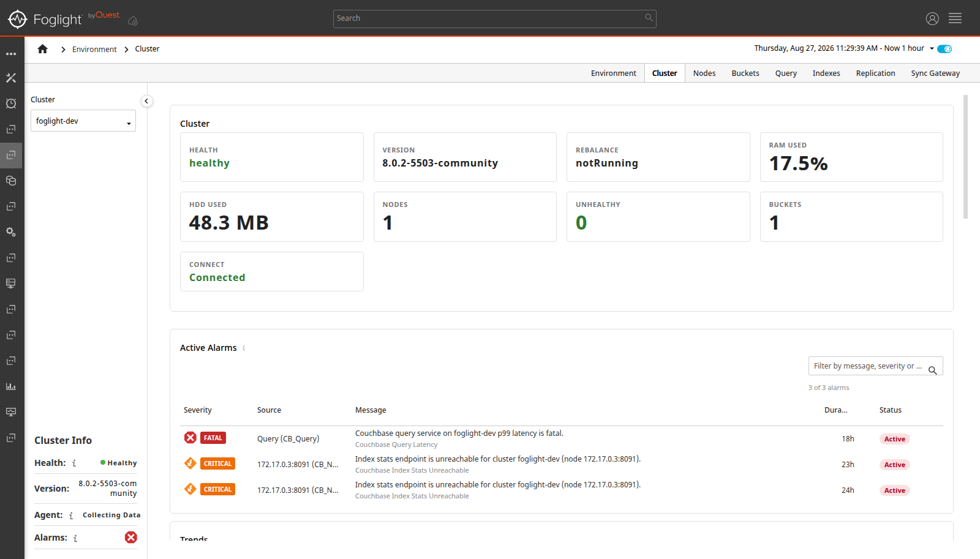The image size is (980, 559).
Task: Click the info icon beside Agent
Action: 71,516
